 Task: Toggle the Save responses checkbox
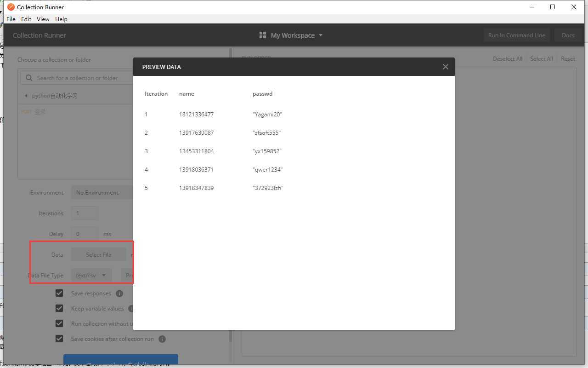pyautogui.click(x=59, y=293)
